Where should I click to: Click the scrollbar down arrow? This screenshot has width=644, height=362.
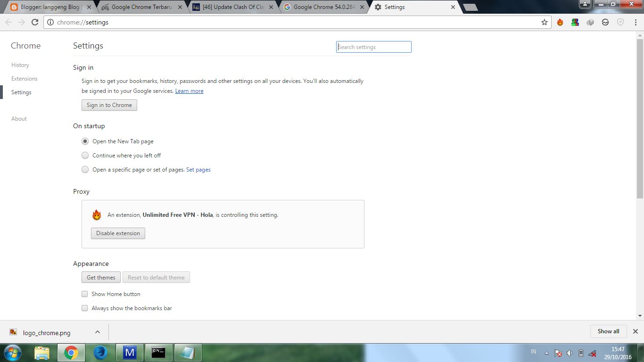(x=640, y=316)
